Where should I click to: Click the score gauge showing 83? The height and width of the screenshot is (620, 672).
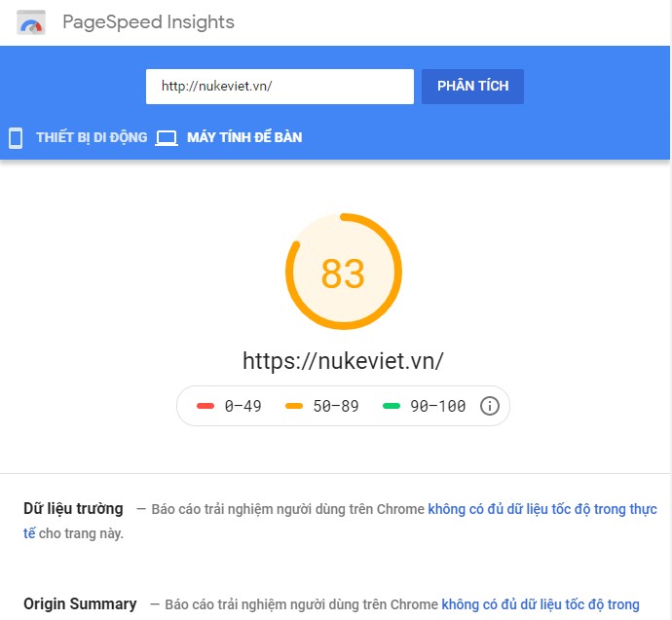click(343, 272)
